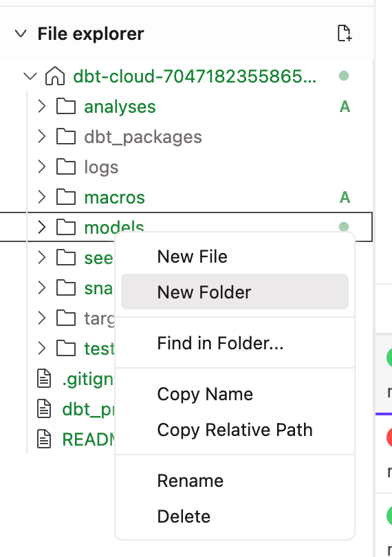Select the logs folder name
This screenshot has height=557, width=392.
coord(101,168)
